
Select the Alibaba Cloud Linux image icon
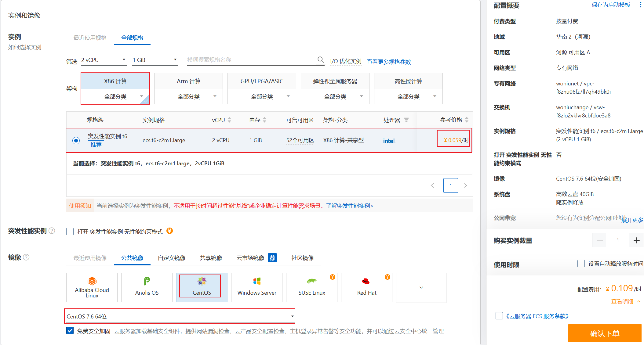(x=92, y=281)
